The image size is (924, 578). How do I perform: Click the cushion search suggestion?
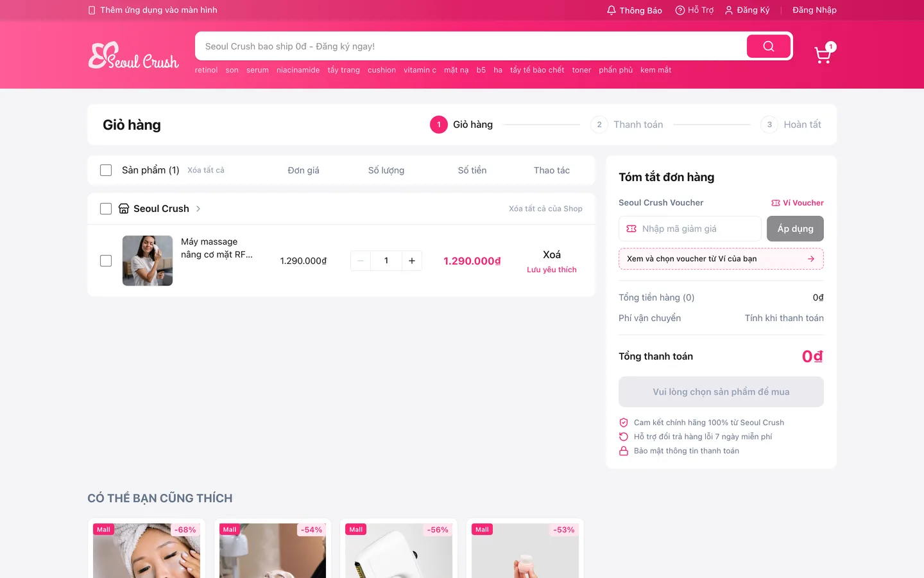coord(382,70)
